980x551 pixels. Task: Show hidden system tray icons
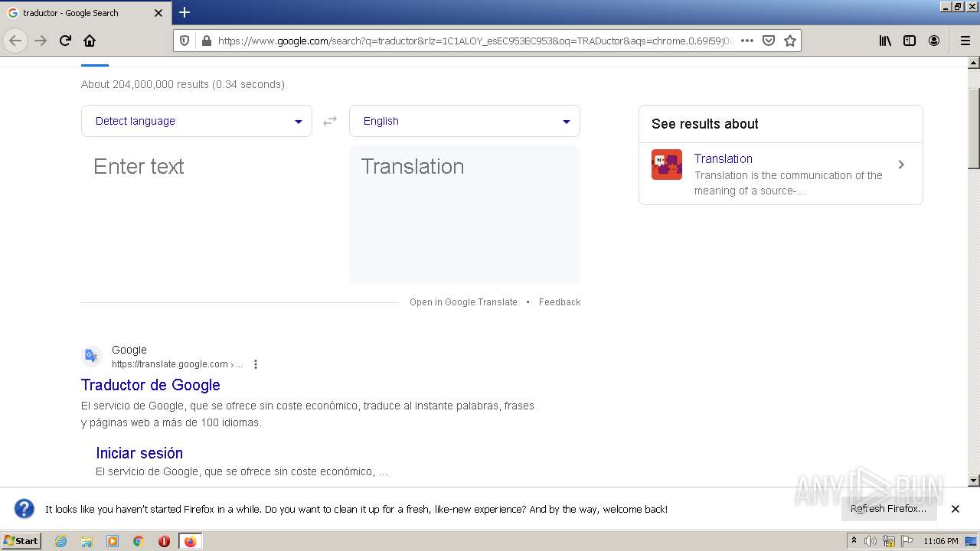click(854, 541)
